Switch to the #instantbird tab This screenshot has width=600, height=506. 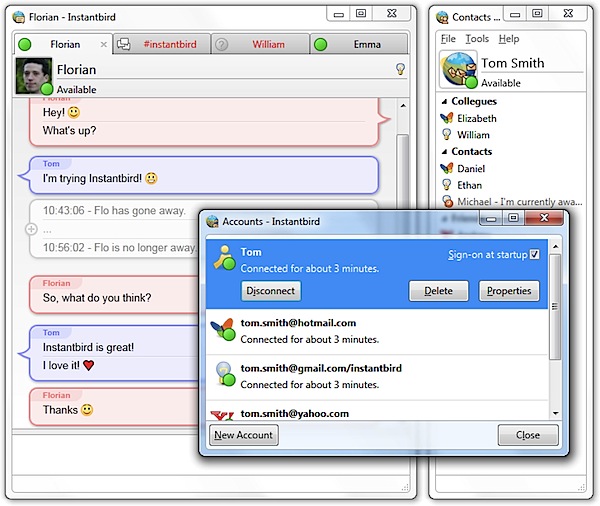[162, 44]
